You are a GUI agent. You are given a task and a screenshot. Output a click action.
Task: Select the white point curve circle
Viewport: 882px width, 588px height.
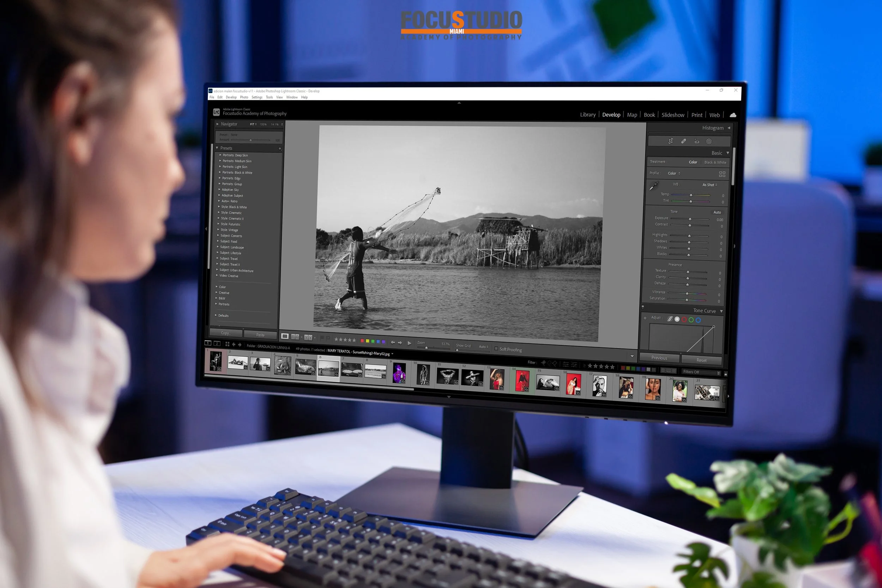click(x=677, y=319)
